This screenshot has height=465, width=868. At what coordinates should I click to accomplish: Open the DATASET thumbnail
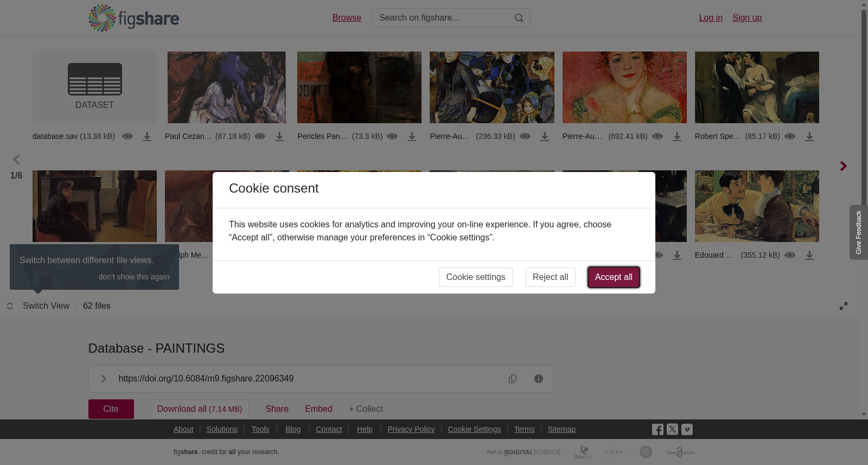(x=94, y=87)
